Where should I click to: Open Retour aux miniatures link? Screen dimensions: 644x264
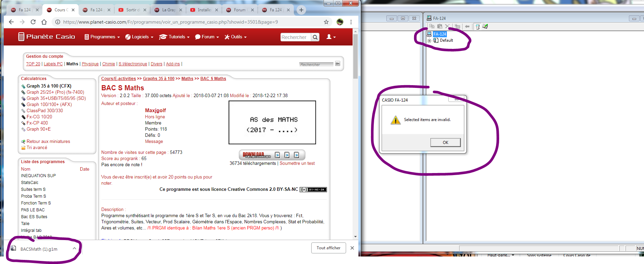coord(48,141)
